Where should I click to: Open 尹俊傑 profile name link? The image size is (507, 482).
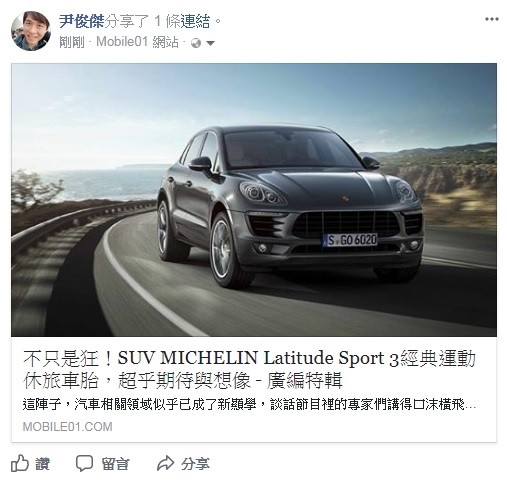(x=82, y=22)
